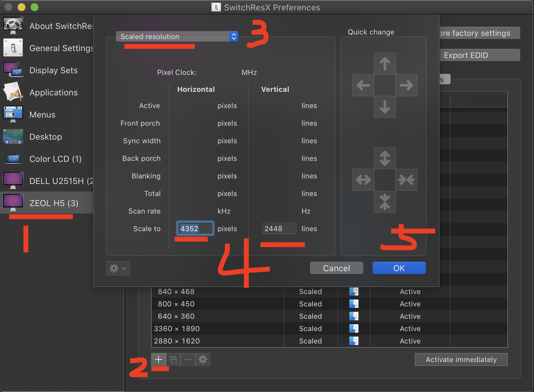
Task: Click the Cancel button
Action: 336,268
